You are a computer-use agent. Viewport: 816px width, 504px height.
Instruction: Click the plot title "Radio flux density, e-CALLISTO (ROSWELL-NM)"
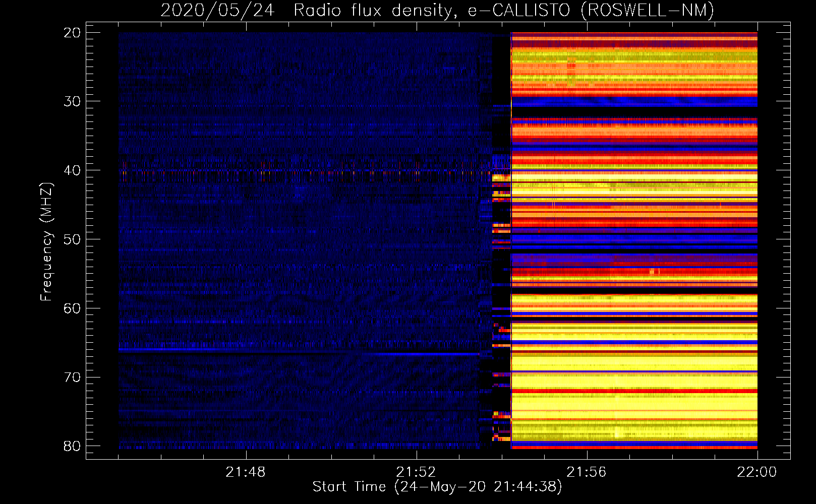504,10
